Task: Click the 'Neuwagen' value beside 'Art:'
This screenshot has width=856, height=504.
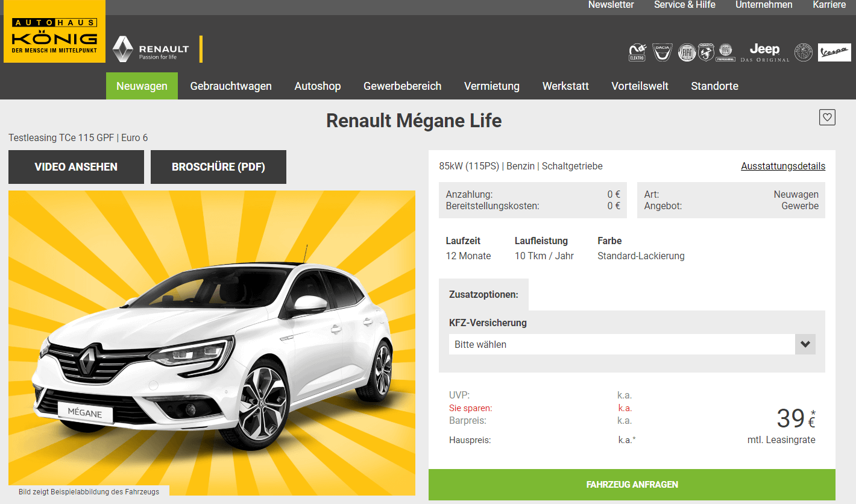Action: 796,195
